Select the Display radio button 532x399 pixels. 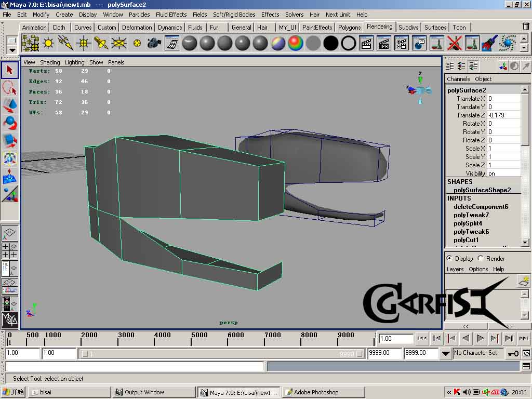[x=449, y=258]
